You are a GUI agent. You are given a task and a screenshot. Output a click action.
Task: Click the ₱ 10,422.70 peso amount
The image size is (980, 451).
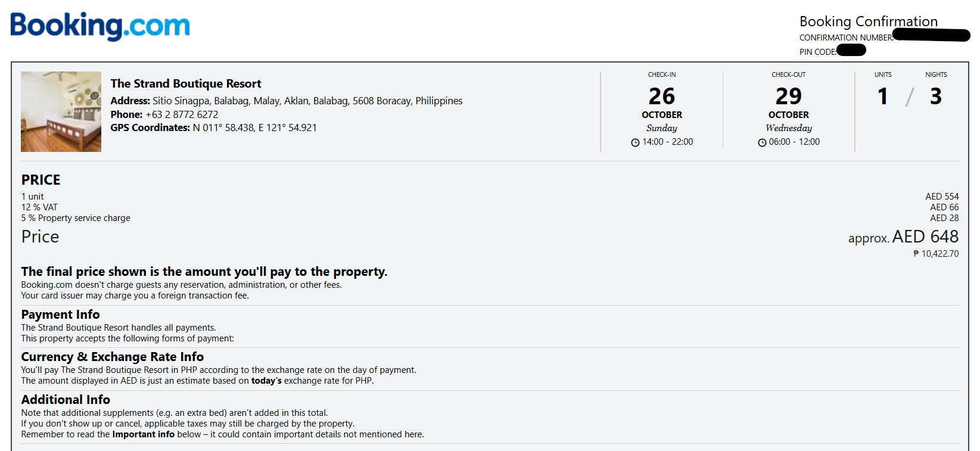tap(936, 254)
